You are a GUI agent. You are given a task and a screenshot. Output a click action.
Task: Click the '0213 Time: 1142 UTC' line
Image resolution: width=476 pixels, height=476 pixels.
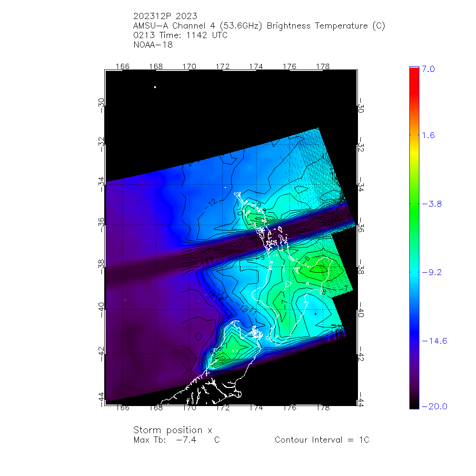[x=180, y=35]
